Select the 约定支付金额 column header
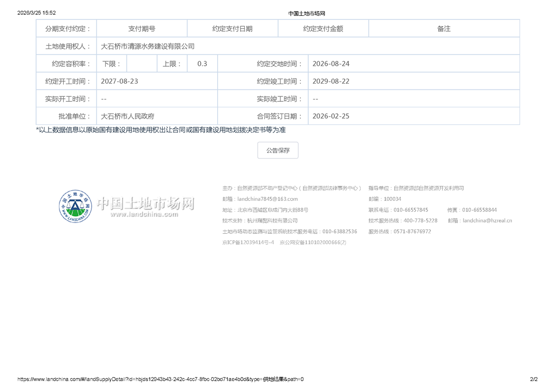 pos(323,29)
